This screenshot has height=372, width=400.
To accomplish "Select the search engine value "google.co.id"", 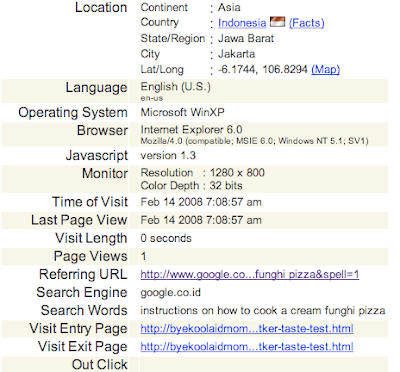I will click(x=171, y=293).
